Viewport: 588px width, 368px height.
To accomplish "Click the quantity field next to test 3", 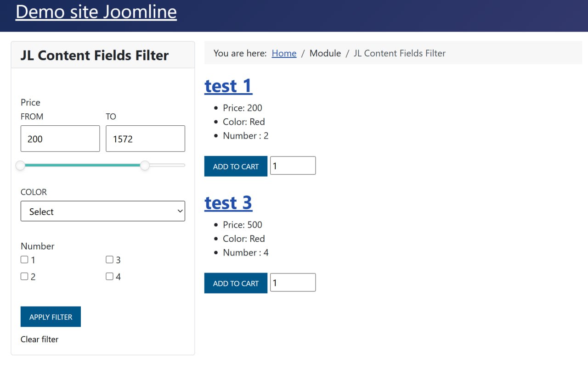I will point(293,282).
